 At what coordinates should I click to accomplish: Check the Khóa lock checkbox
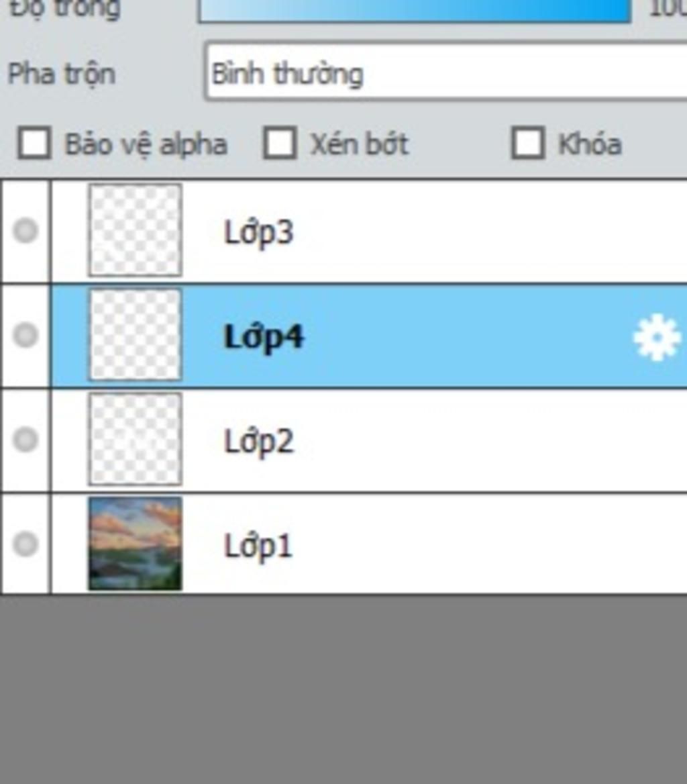pos(527,143)
